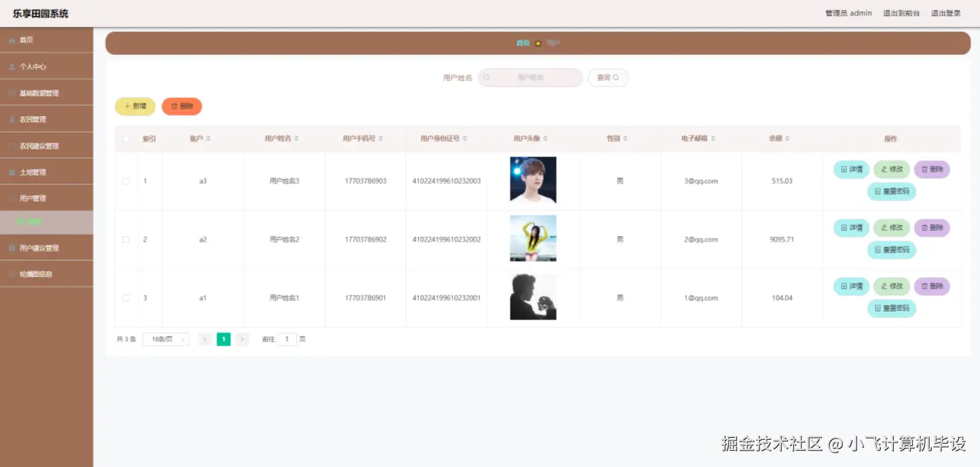Sort by the 用户头像 column arrows
980x467 pixels.
[x=546, y=138]
